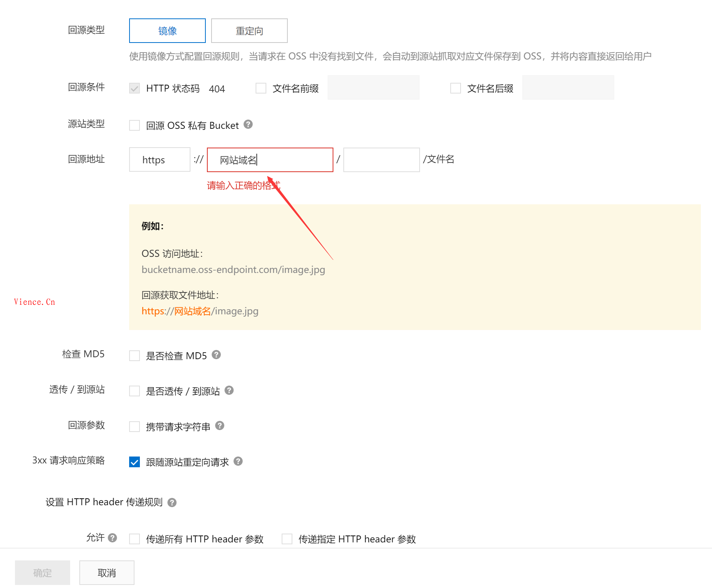Viewport: 712px width, 588px height.
Task: Click help icon for 设置 HTTP header 传递规则
Action: [x=172, y=503]
